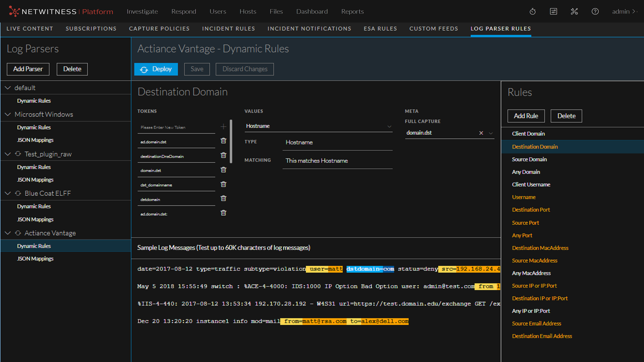The height and width of the screenshot is (362, 644).
Task: Collapse the Actiance Vantage parser group
Action: click(8, 233)
